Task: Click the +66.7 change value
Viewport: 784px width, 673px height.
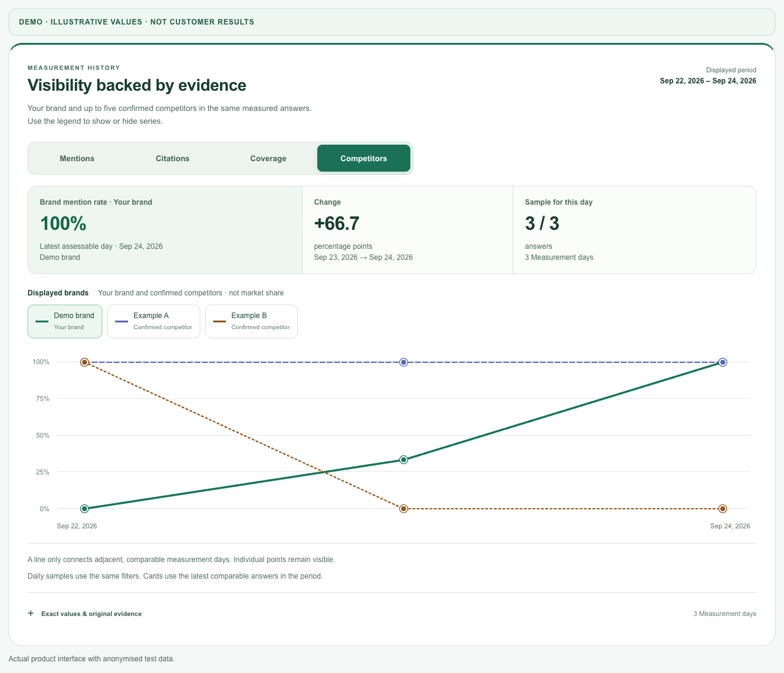Action: pos(337,224)
